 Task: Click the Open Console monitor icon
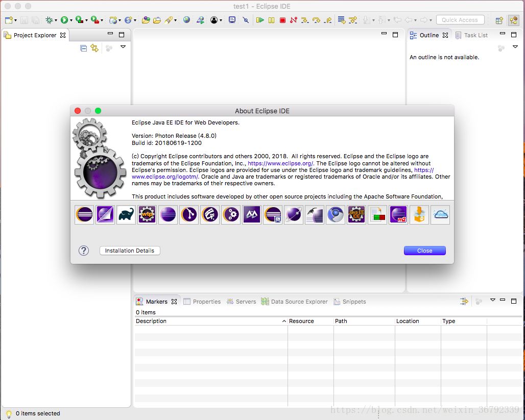tap(232, 20)
